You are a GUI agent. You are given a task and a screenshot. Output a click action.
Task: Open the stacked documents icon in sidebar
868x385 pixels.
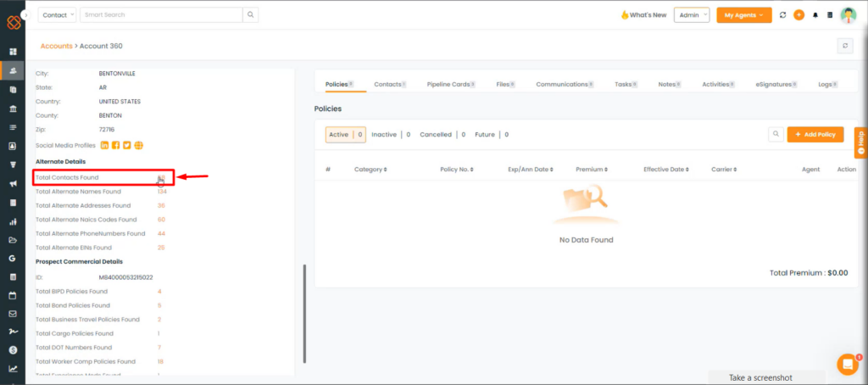tap(13, 89)
